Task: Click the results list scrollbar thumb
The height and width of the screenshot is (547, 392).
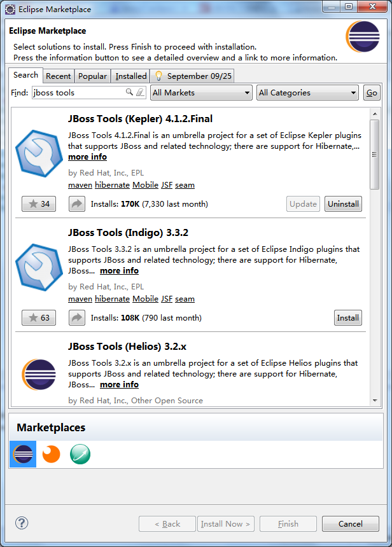Action: pos(375,155)
